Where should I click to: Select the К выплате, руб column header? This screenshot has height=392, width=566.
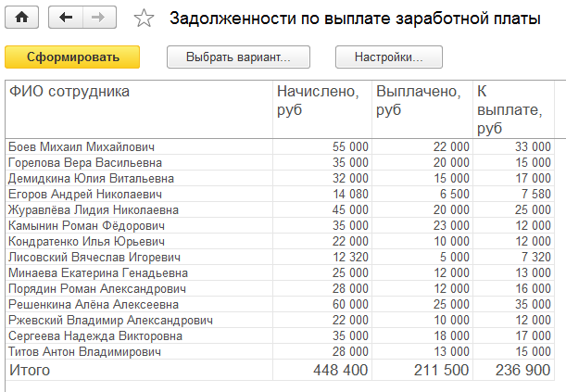pos(513,109)
